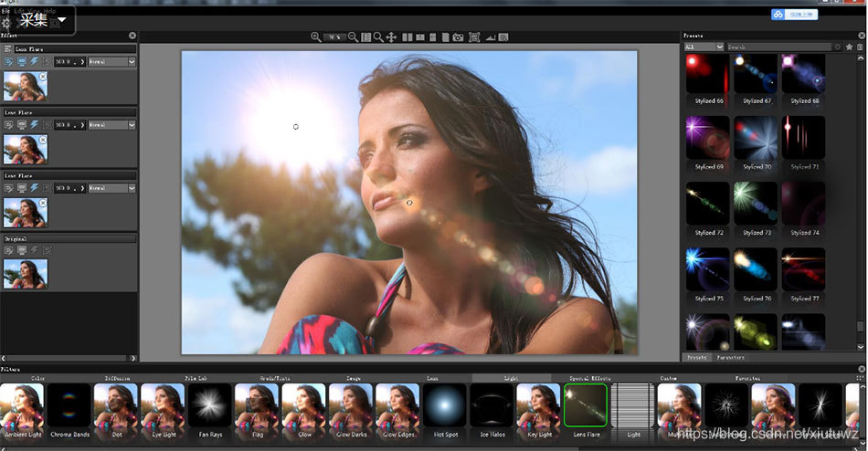This screenshot has height=451, width=868.
Task: Open the Presets tab at panel bottom
Action: 696,358
